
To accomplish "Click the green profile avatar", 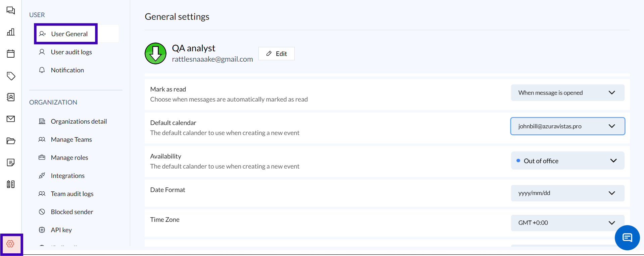I will (x=155, y=53).
